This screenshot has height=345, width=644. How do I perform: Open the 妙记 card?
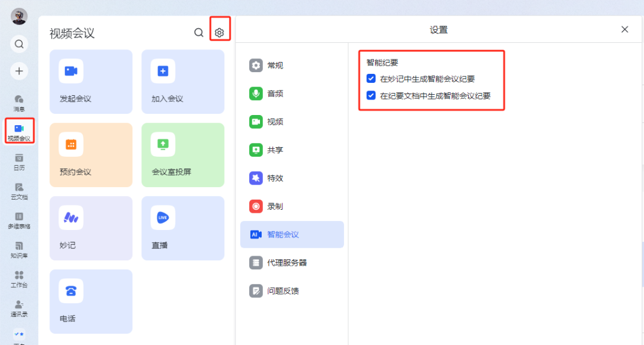[91, 228]
